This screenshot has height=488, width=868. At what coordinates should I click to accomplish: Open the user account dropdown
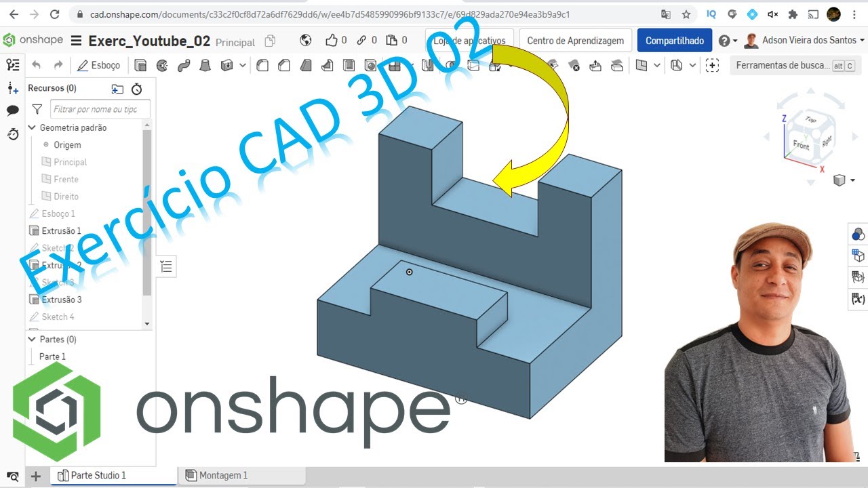805,41
